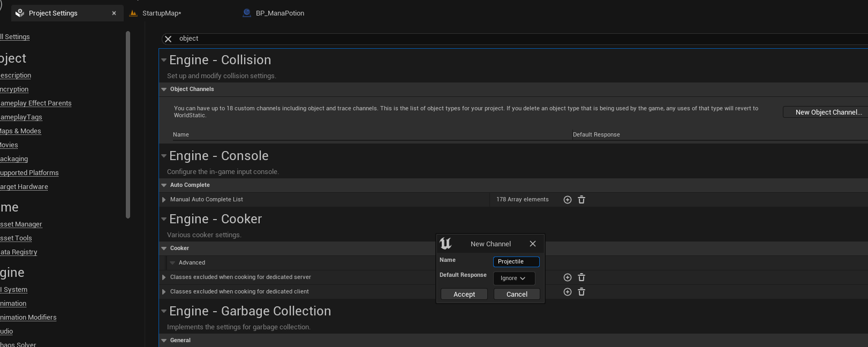
Task: Switch to the BP_ManaPotion tab
Action: click(280, 13)
